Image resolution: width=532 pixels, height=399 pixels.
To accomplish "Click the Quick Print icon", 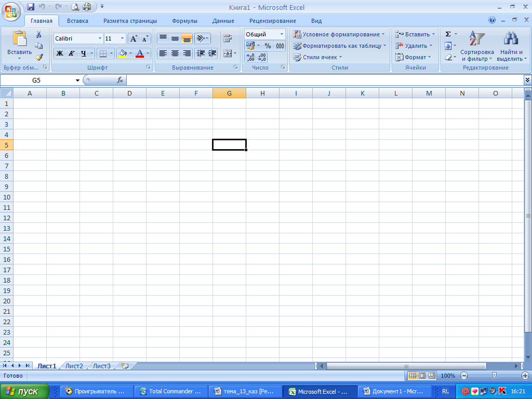I will pos(87,6).
